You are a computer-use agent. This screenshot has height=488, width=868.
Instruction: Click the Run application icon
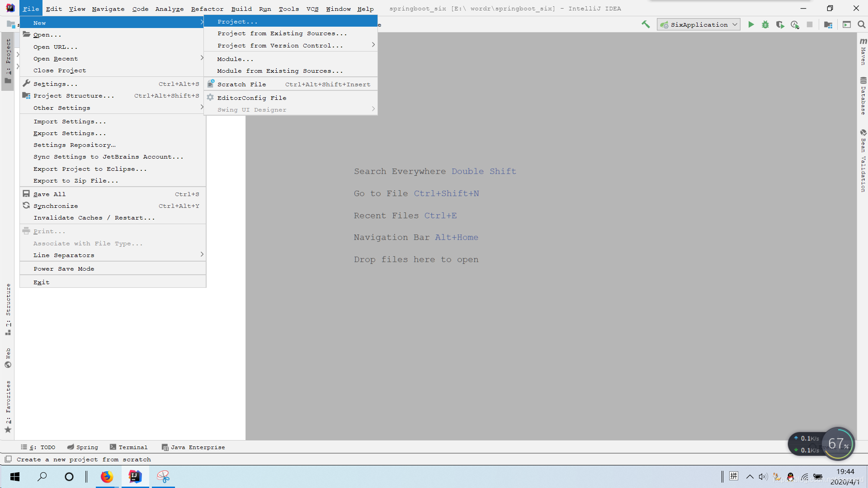751,24
